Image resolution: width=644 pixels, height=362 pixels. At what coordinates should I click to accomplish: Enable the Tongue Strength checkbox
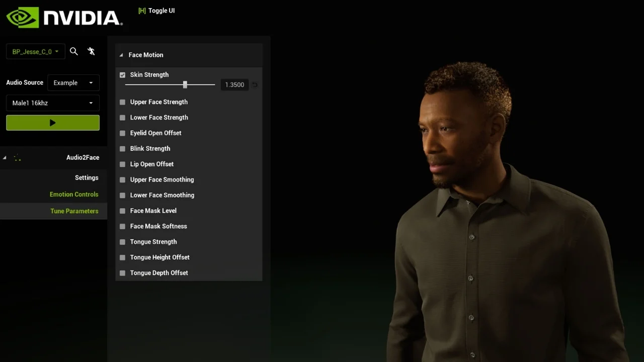[122, 241]
